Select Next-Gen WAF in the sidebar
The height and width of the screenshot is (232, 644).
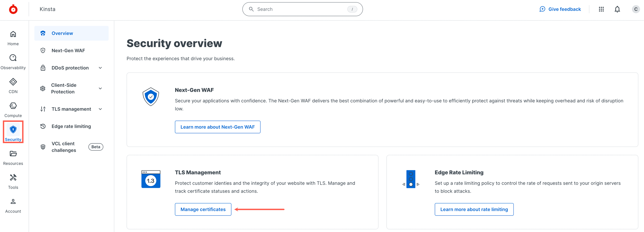(68, 50)
